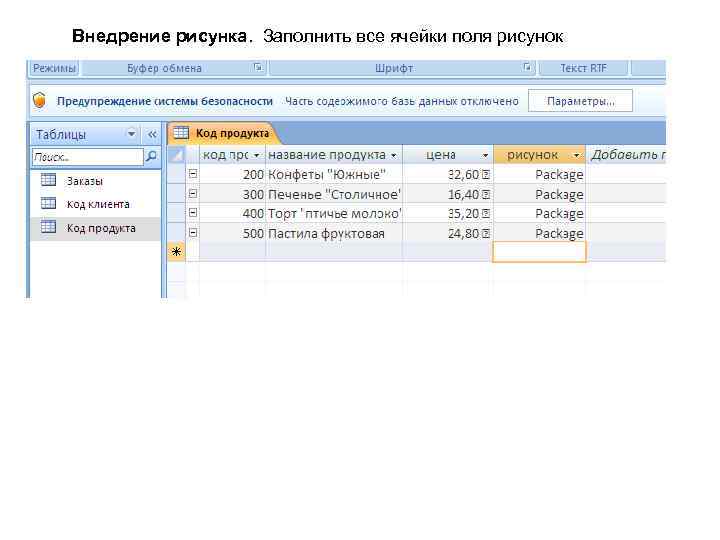Click the Код клиента table icon

[48, 203]
